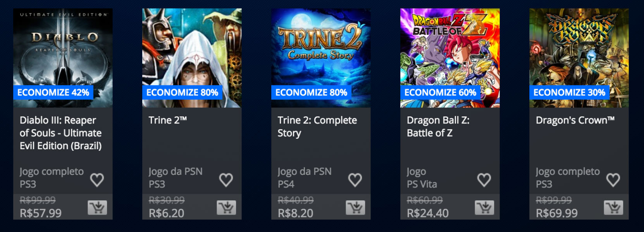
Task: Wishlist Diablo III with heart icon
Action: coord(97,179)
